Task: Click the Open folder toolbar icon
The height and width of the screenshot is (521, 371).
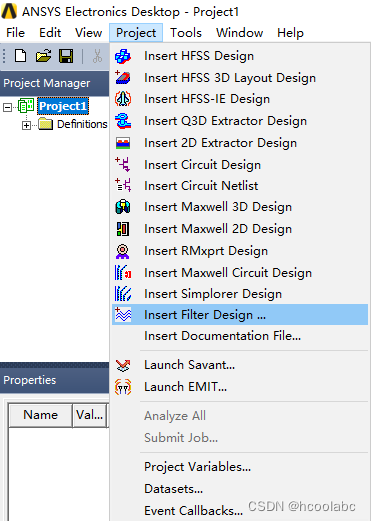Action: tap(43, 56)
